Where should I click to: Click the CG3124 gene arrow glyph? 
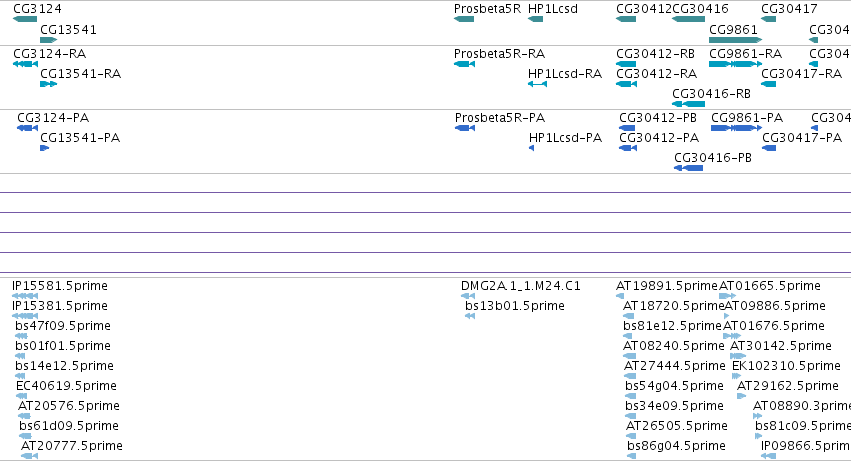pyautogui.click(x=25, y=19)
